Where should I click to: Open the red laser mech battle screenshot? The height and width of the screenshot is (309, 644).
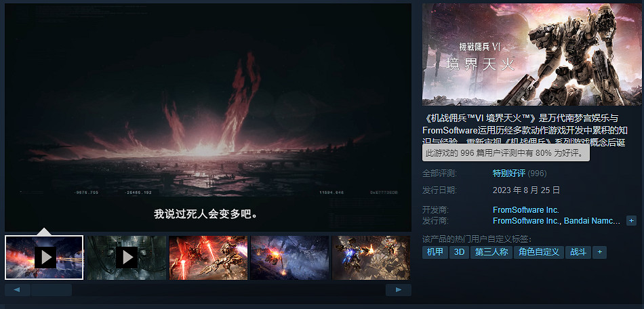click(x=208, y=257)
